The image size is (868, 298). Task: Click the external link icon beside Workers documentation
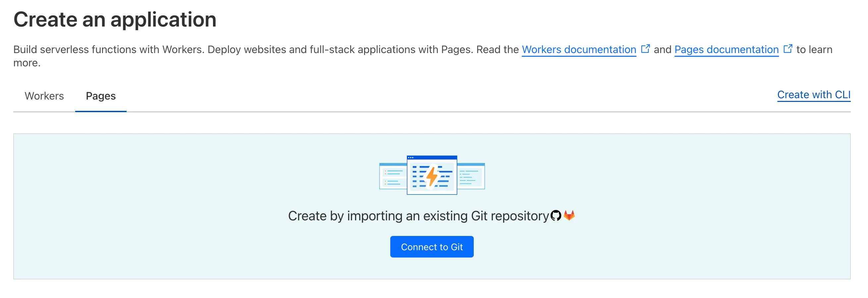click(x=646, y=48)
